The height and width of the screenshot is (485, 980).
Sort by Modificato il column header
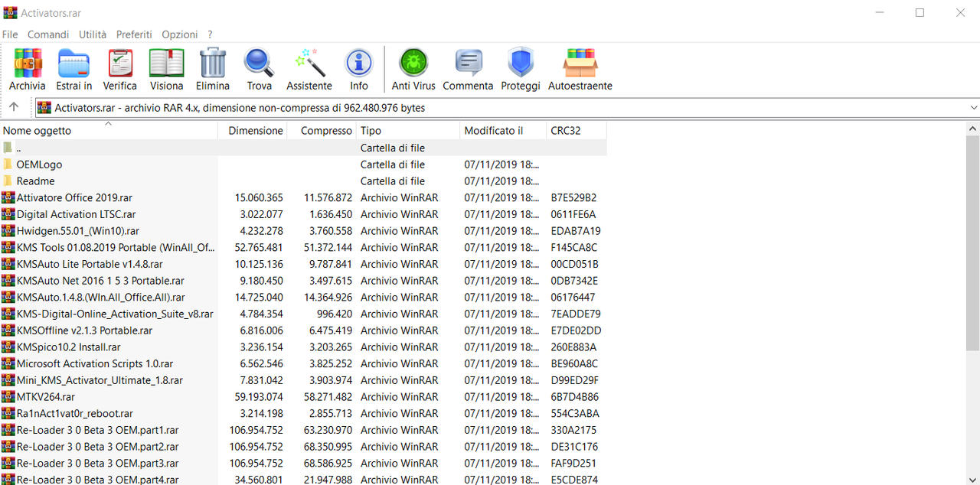pyautogui.click(x=504, y=131)
